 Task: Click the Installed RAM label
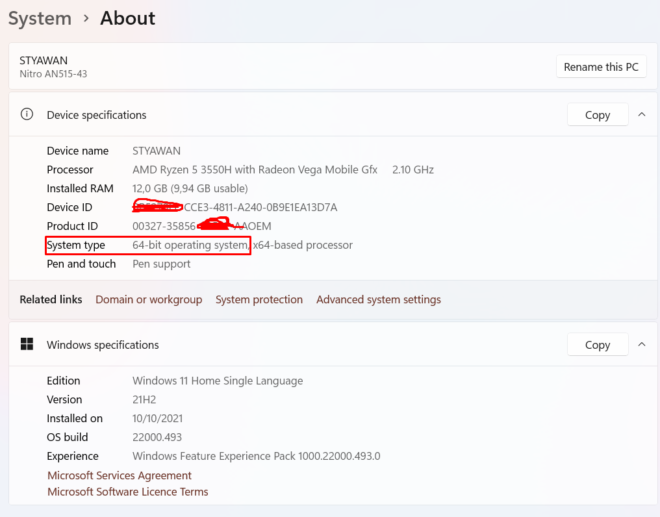click(80, 188)
